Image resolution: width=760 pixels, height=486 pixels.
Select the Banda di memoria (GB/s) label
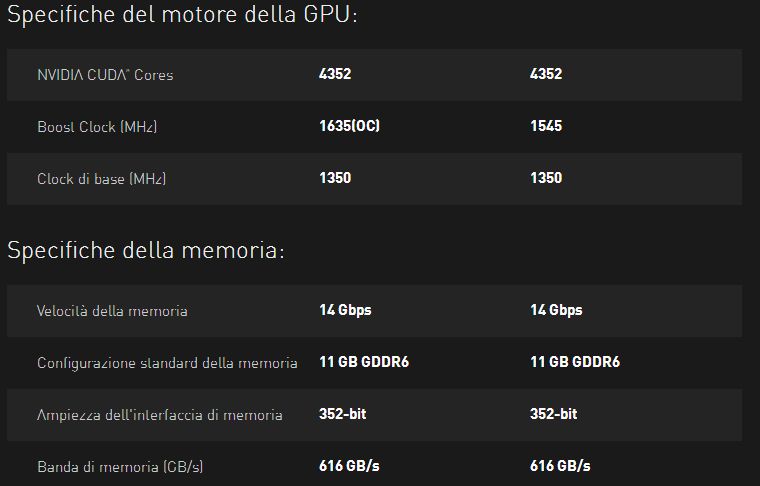pyautogui.click(x=121, y=467)
